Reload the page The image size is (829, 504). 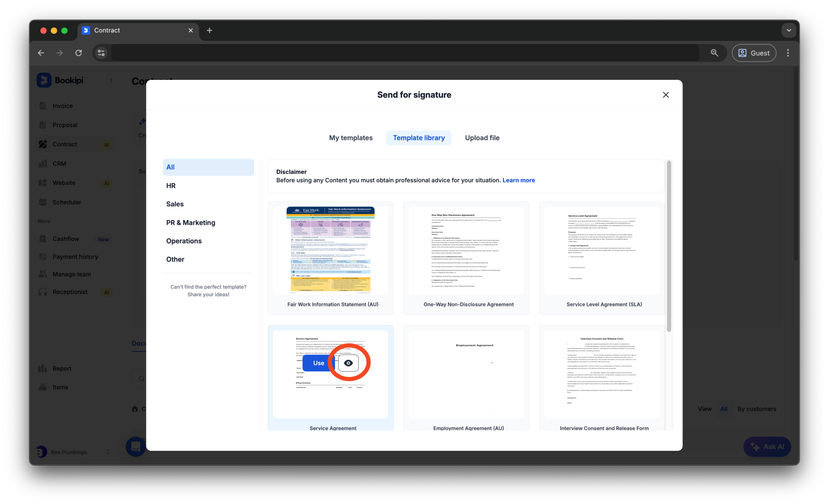tap(79, 53)
